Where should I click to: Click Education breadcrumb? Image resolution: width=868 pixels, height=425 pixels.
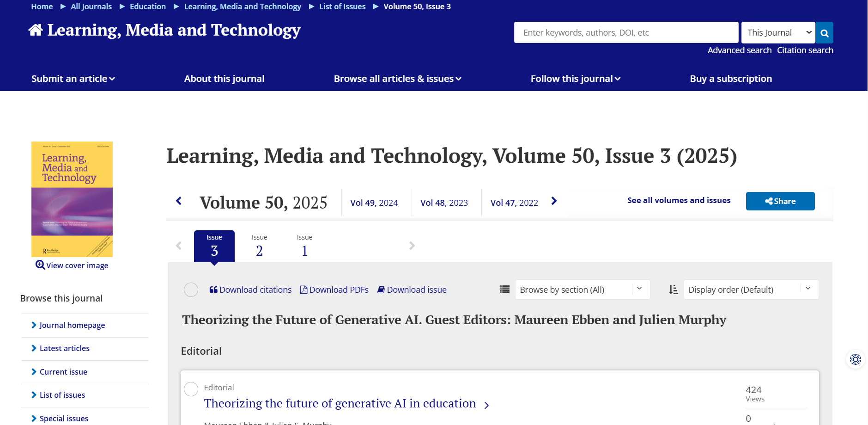coord(148,6)
